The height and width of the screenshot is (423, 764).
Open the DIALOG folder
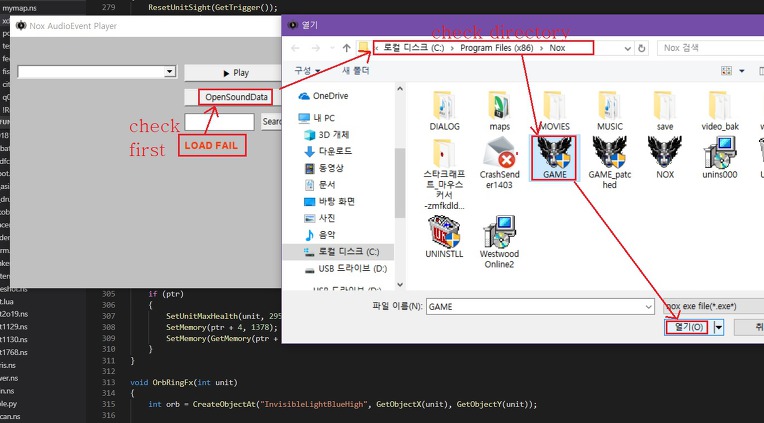tap(444, 111)
